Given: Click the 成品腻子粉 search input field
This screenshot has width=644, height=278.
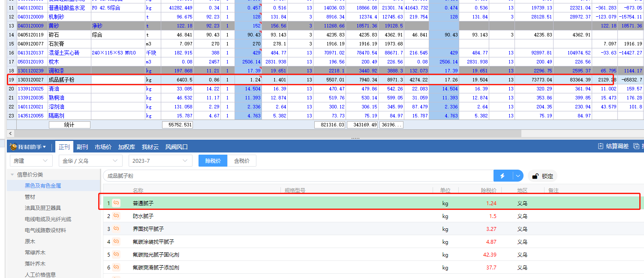Looking at the screenshot, I should [x=298, y=176].
